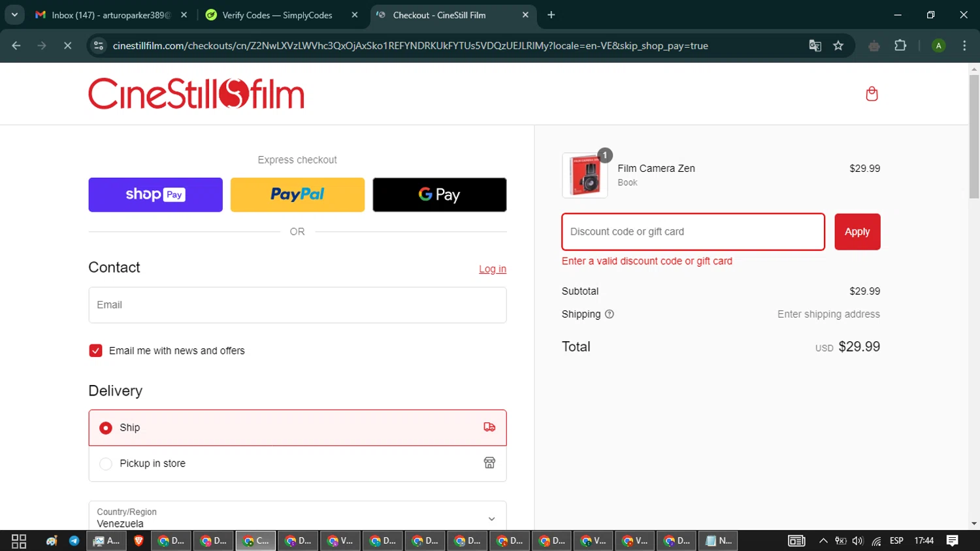
Task: Expand the Country/Region dropdown
Action: point(297,517)
